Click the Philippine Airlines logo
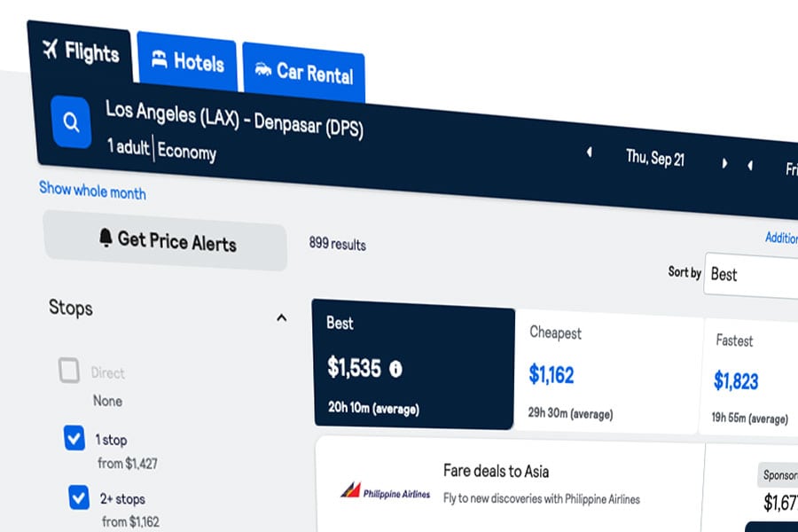This screenshot has height=532, width=798. pyautogui.click(x=386, y=491)
